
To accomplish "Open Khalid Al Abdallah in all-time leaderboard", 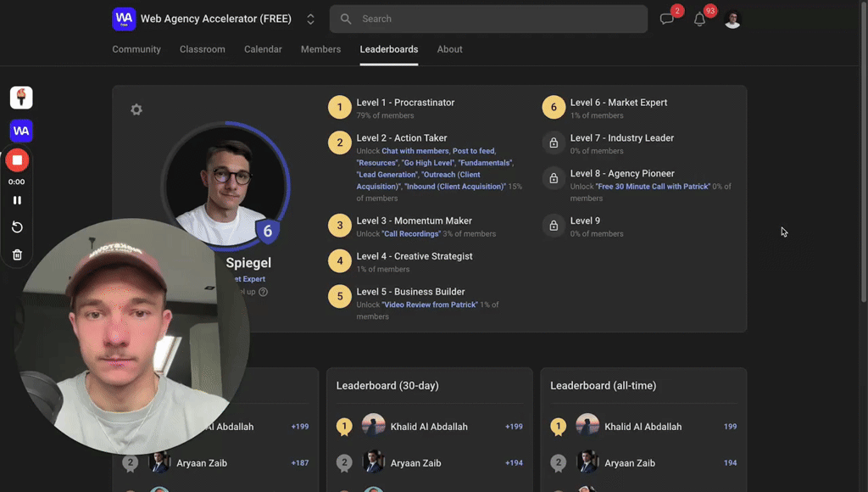I will click(x=643, y=427).
